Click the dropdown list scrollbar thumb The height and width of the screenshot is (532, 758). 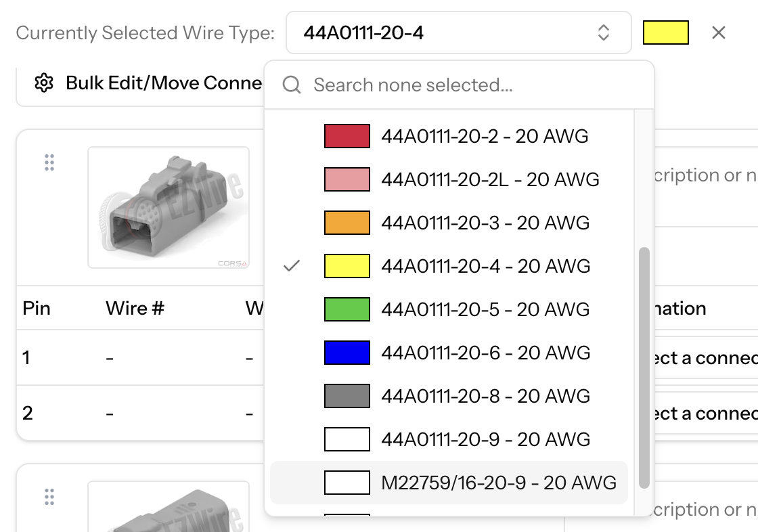click(644, 368)
